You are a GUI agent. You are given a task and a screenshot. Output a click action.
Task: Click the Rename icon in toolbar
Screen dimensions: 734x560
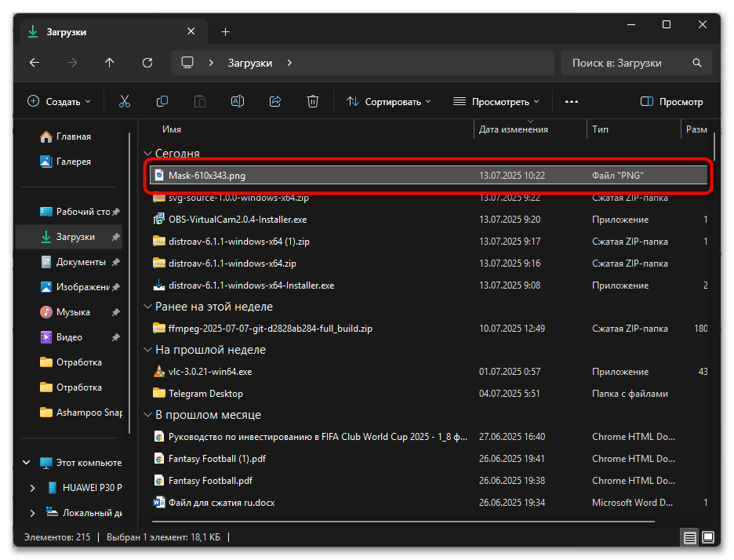[x=238, y=101]
